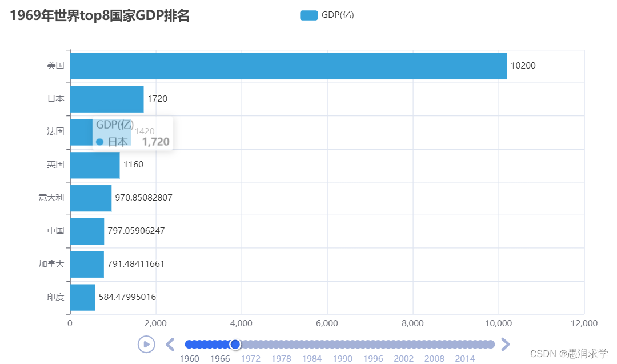
Task: Click the 6,000 x-axis tick label
Action: coord(327,323)
